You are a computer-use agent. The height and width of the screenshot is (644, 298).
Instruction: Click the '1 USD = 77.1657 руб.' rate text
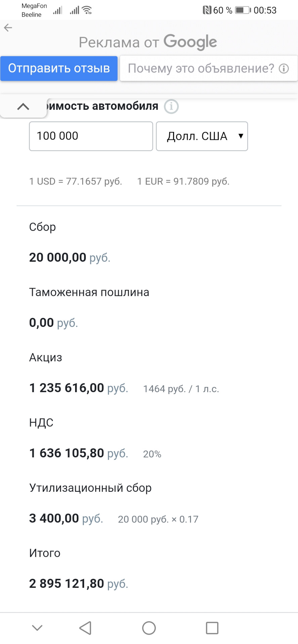click(x=76, y=181)
